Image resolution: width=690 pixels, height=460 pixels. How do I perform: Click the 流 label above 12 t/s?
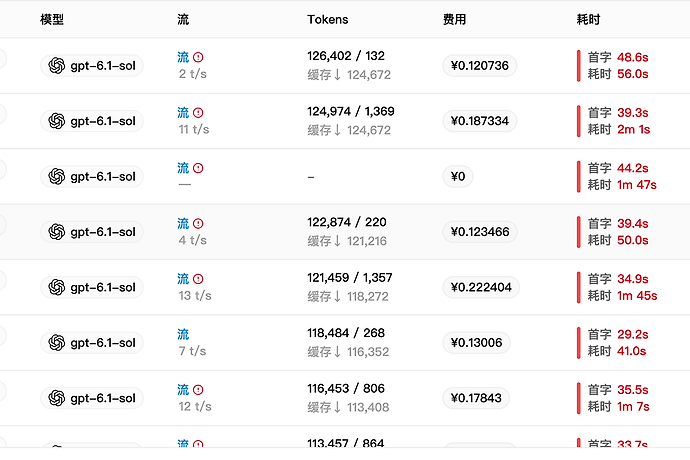(183, 390)
